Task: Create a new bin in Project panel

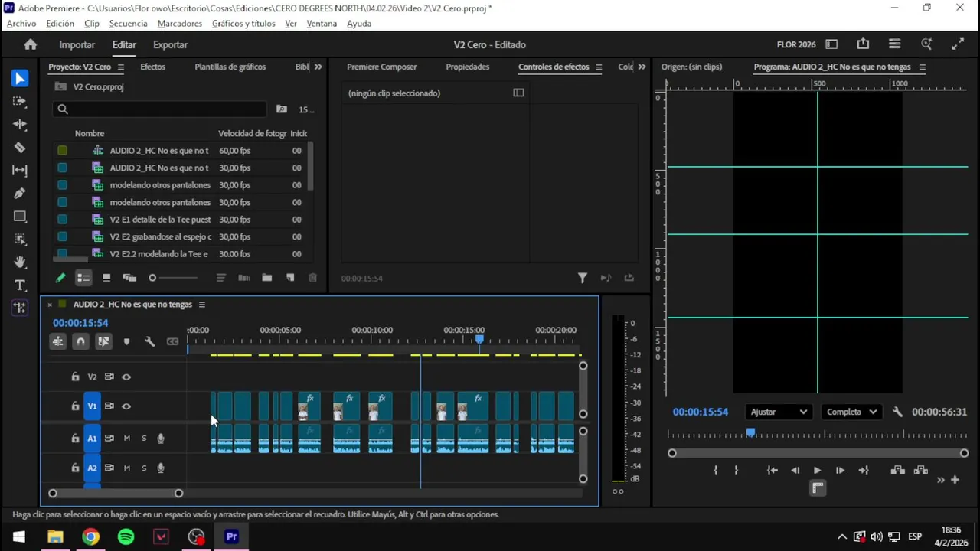Action: 266,278
